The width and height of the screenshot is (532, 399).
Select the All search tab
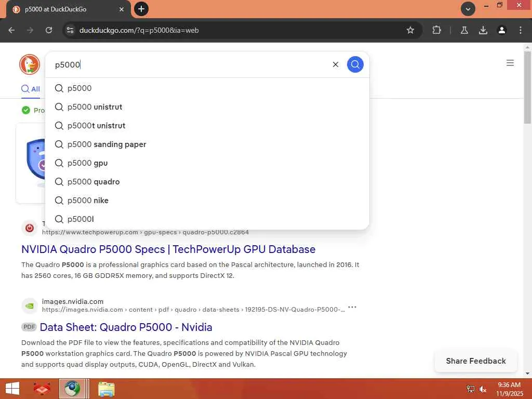(x=31, y=89)
